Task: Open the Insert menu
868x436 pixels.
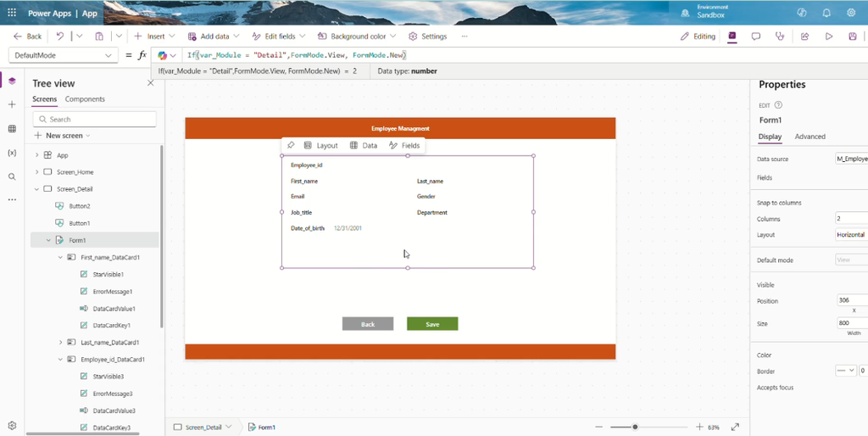Action: tap(154, 36)
